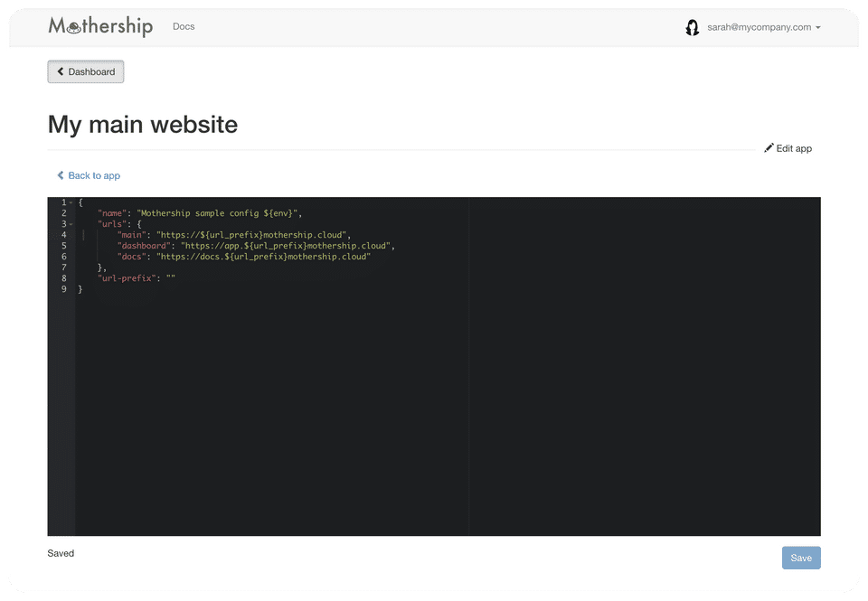Click the pencil icon beside Edit app

click(769, 147)
